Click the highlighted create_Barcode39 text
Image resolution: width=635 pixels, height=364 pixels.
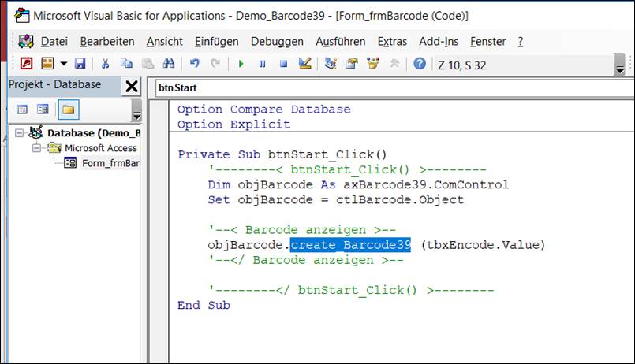(x=350, y=245)
